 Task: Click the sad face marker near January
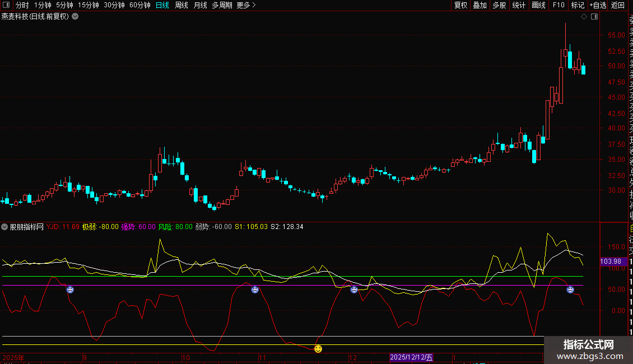(570, 290)
